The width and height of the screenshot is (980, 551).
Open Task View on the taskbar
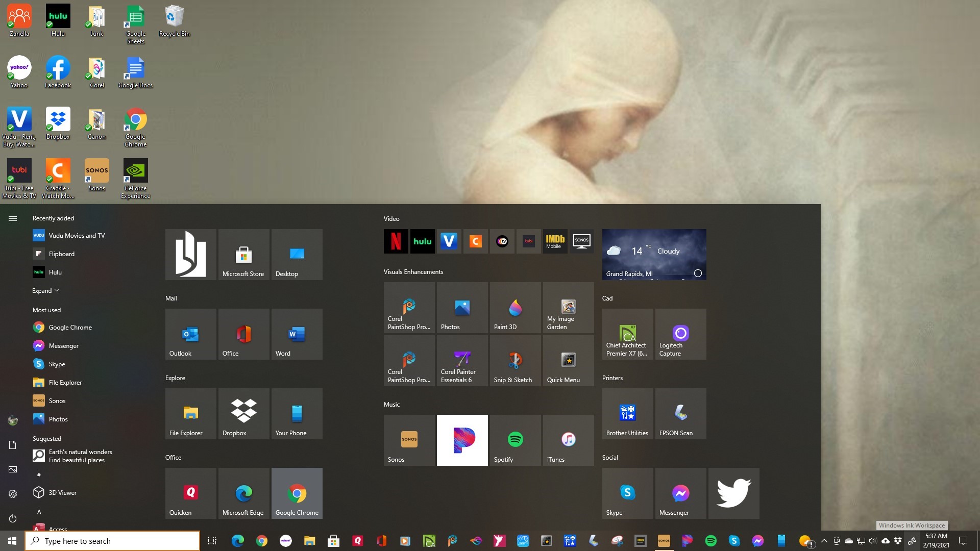click(x=212, y=541)
